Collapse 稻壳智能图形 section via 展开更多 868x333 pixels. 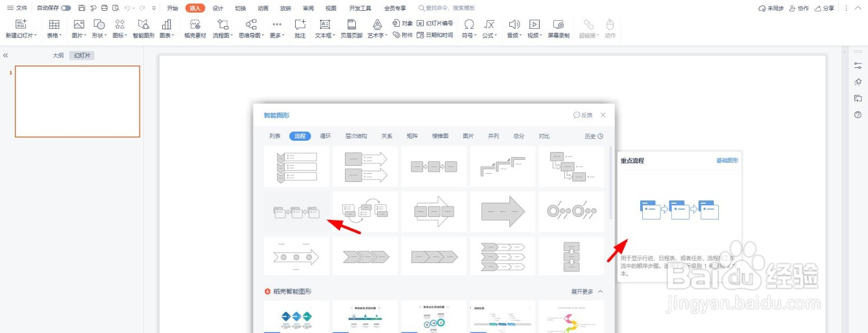point(586,292)
